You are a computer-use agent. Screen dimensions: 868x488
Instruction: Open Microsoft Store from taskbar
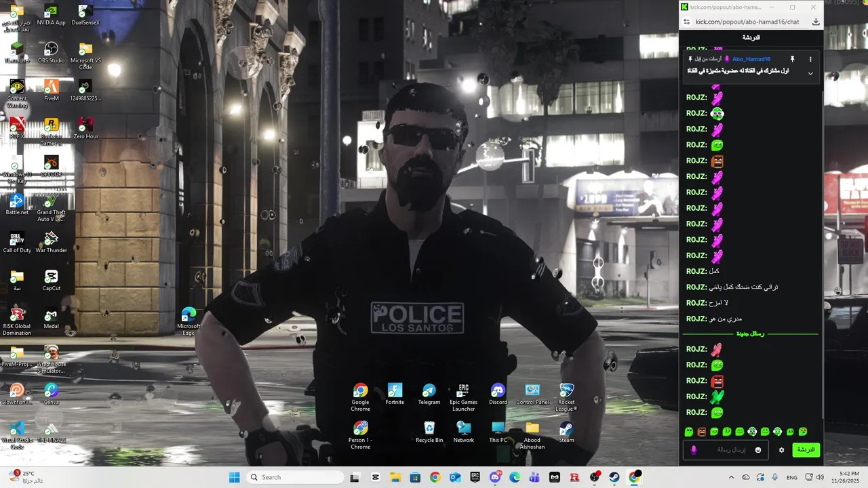pos(414,477)
